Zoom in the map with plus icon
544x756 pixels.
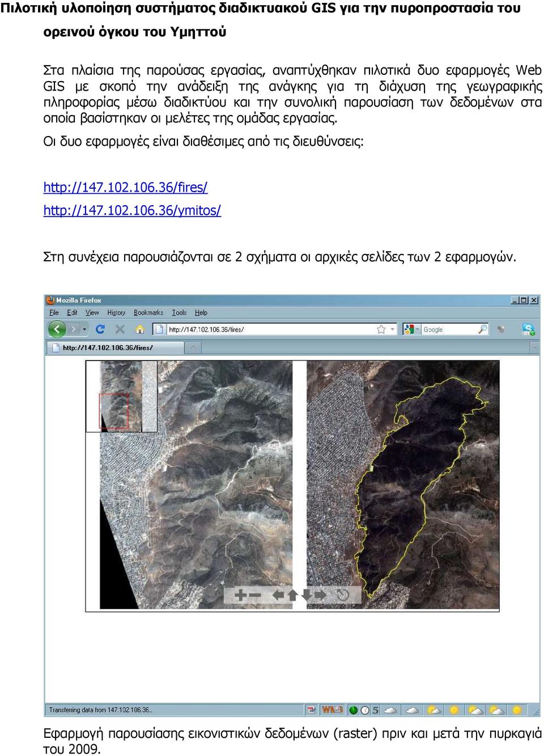(x=240, y=595)
